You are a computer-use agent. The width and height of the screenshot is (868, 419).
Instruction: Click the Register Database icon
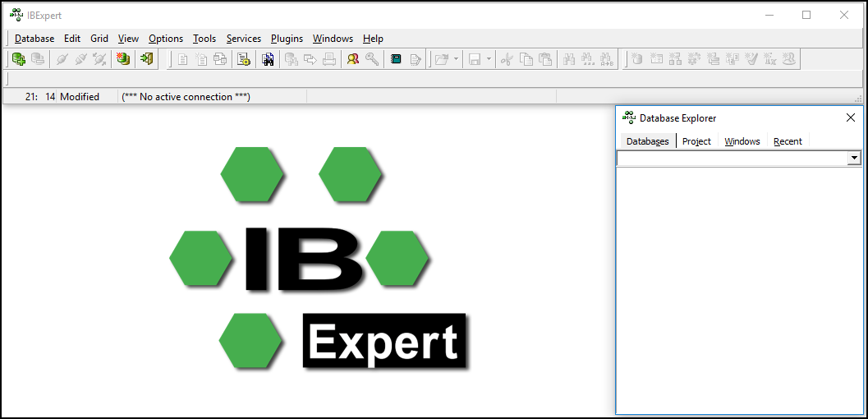click(x=20, y=58)
